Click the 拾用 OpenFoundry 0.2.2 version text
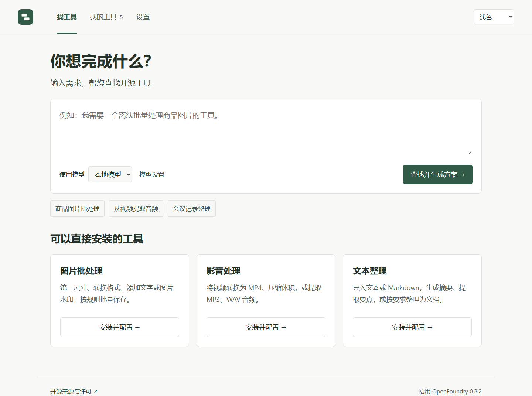This screenshot has height=396, width=532. [450, 391]
